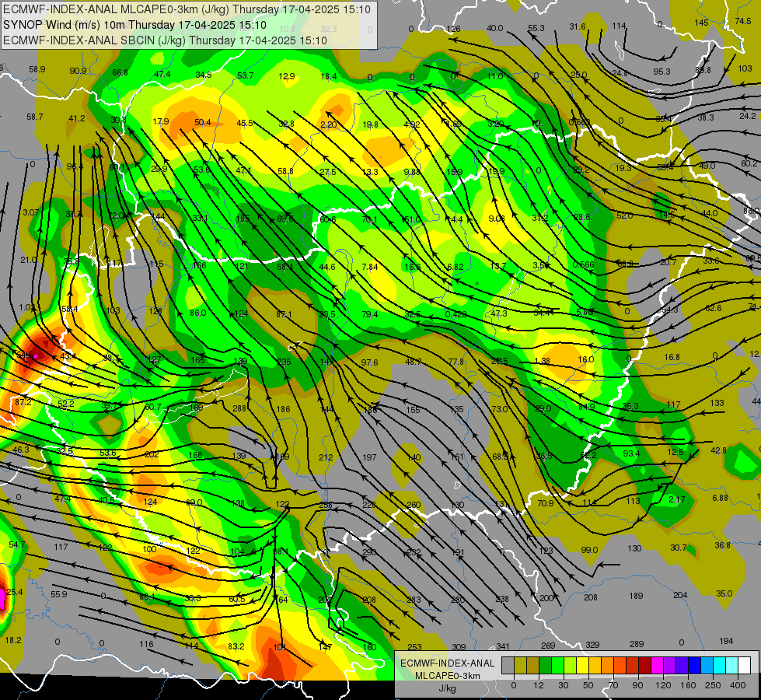
Task: Click the map value '50.4'
Action: pyautogui.click(x=203, y=122)
